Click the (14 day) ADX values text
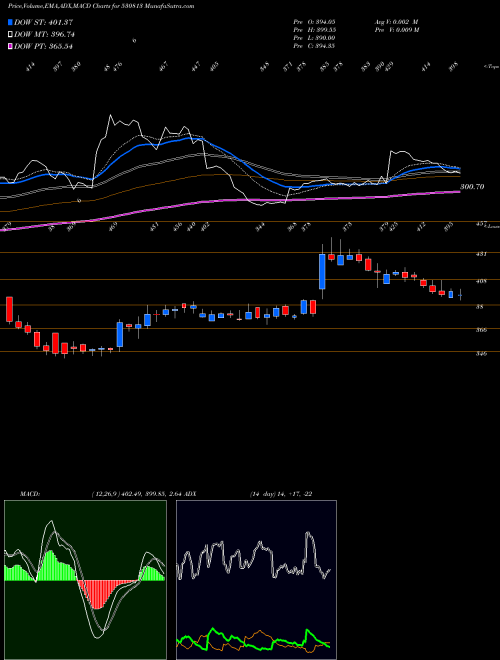The height and width of the screenshot is (660, 500). coord(281,494)
